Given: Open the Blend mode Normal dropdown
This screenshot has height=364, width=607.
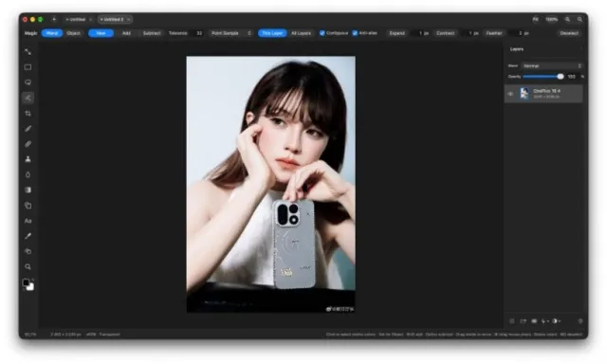Looking at the screenshot, I should [x=552, y=65].
